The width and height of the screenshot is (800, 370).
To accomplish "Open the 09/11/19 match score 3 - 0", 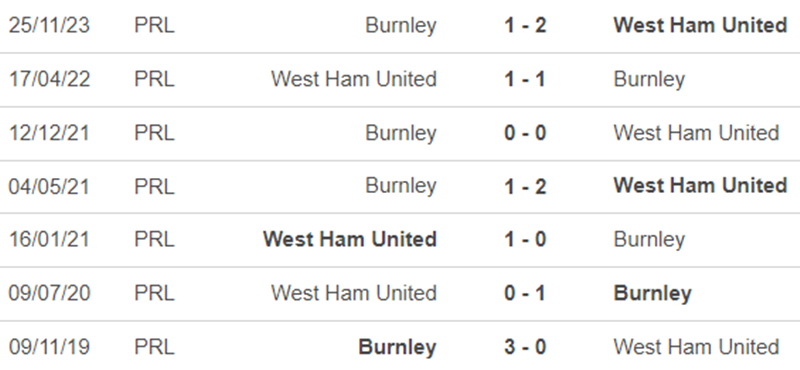I will click(525, 347).
